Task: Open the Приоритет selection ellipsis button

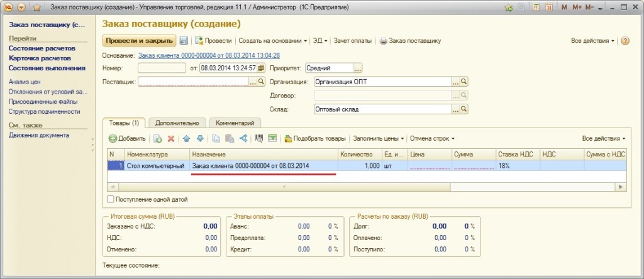Action: (358, 68)
